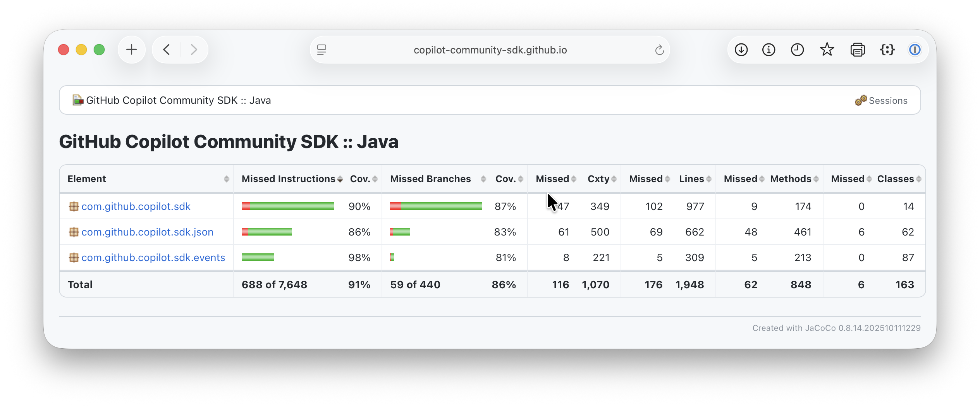Image resolution: width=980 pixels, height=406 pixels.
Task: Open the com.github.copilot.sdk.events package
Action: point(153,258)
